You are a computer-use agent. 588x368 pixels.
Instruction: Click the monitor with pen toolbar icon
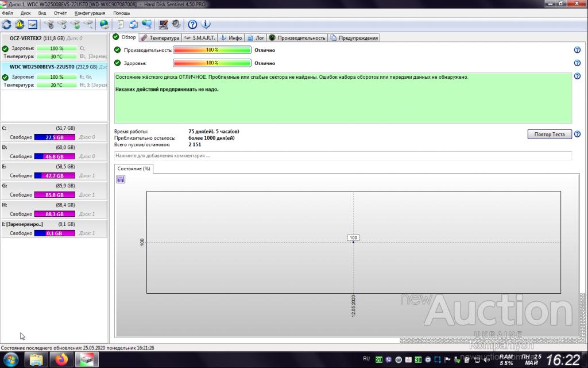[x=163, y=24]
